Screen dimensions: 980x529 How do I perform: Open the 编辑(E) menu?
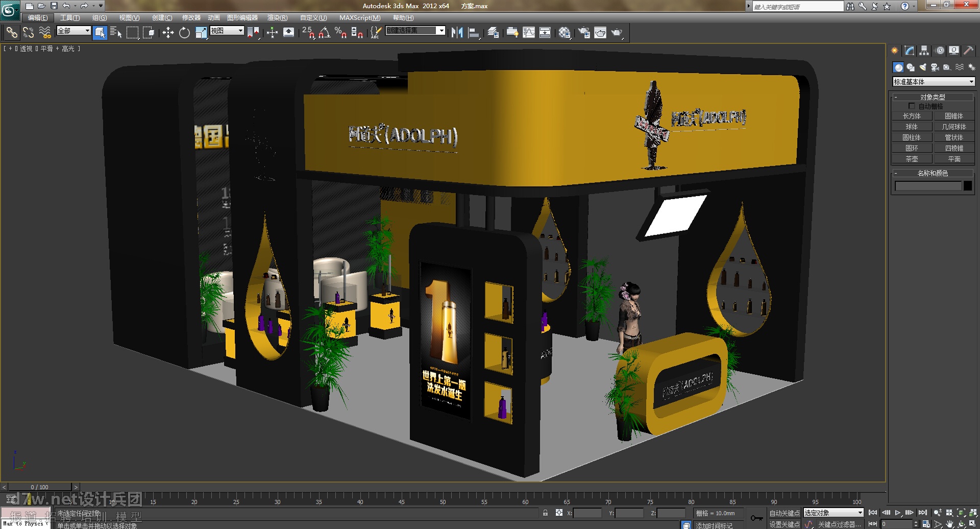(x=38, y=18)
